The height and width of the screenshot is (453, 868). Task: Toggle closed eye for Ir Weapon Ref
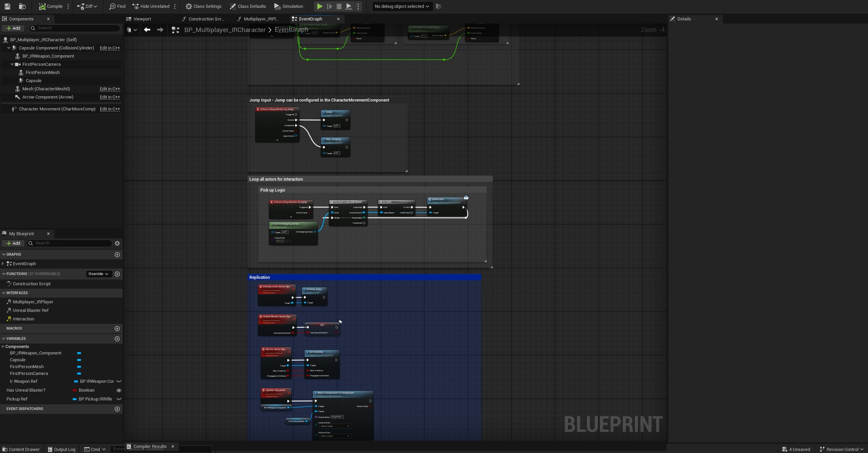tap(119, 381)
